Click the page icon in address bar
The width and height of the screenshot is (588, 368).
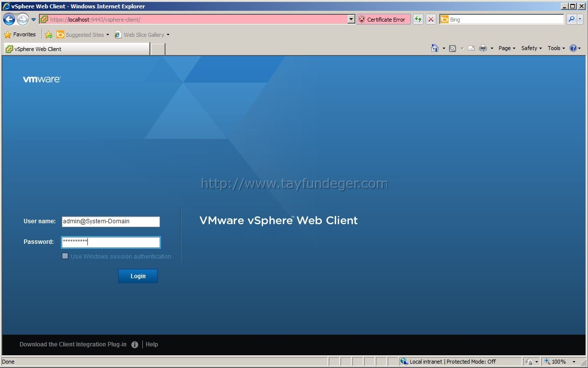(44, 20)
